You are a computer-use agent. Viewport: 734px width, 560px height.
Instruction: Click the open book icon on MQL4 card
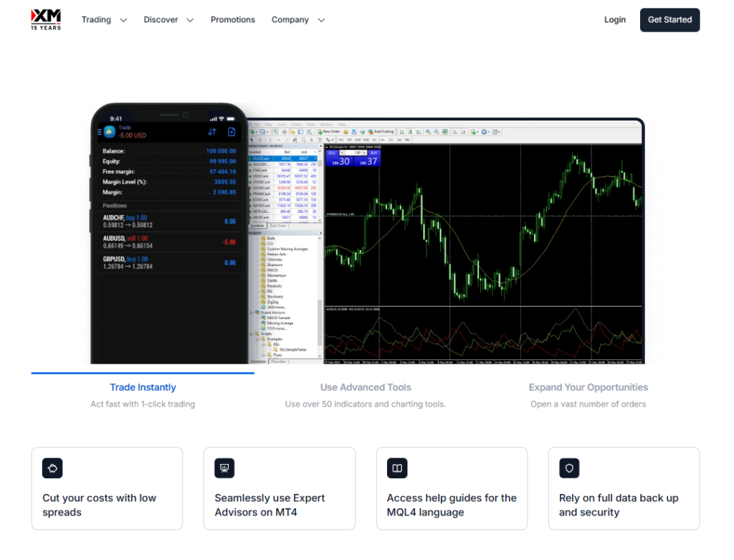click(397, 468)
